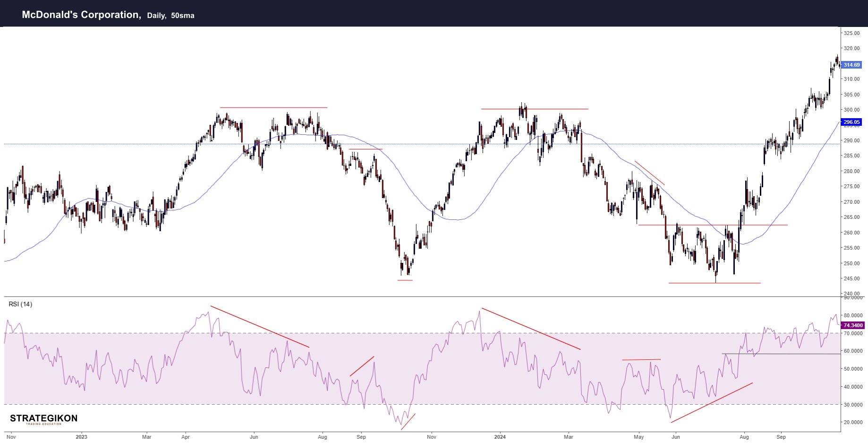The width and height of the screenshot is (868, 443).
Task: Select the 305.00 price axis label
Action: pyautogui.click(x=852, y=95)
